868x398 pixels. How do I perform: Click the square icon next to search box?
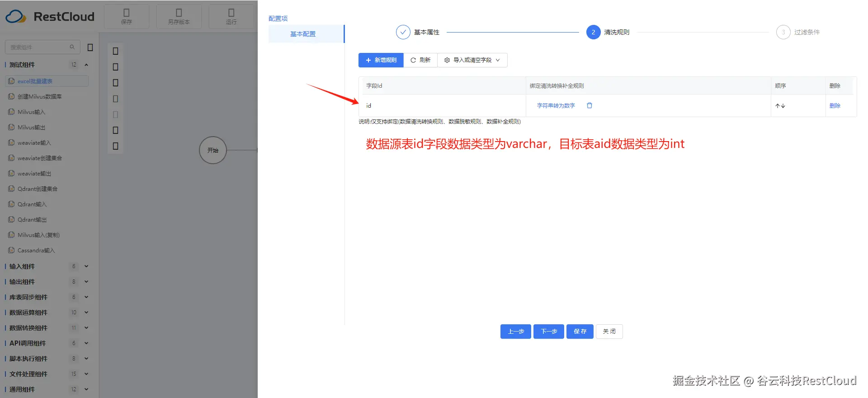(x=90, y=47)
